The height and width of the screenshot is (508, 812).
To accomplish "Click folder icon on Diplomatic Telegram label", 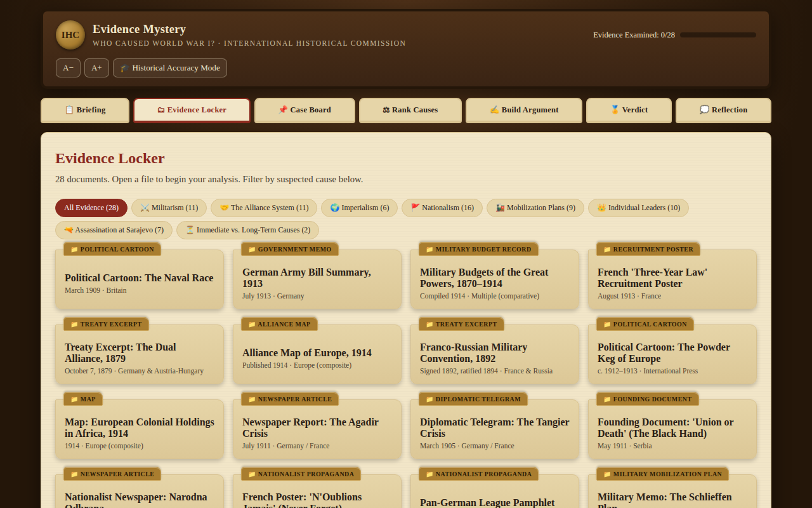I will [429, 399].
